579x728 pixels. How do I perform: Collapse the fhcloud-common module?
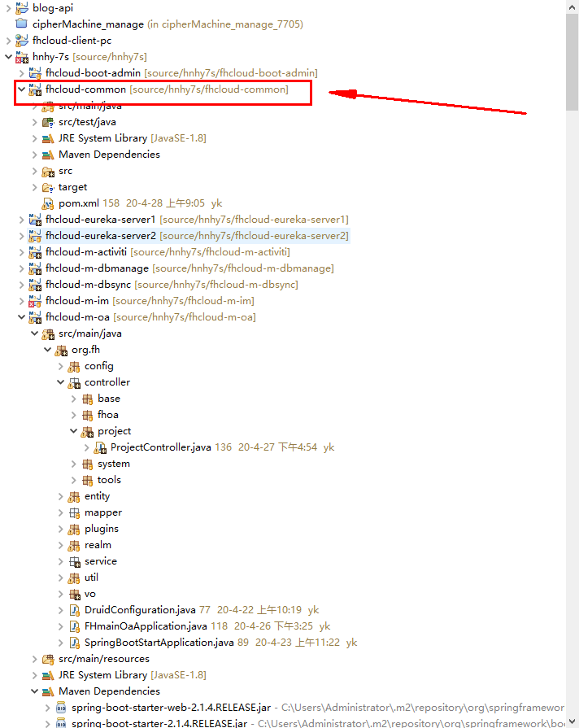point(21,89)
